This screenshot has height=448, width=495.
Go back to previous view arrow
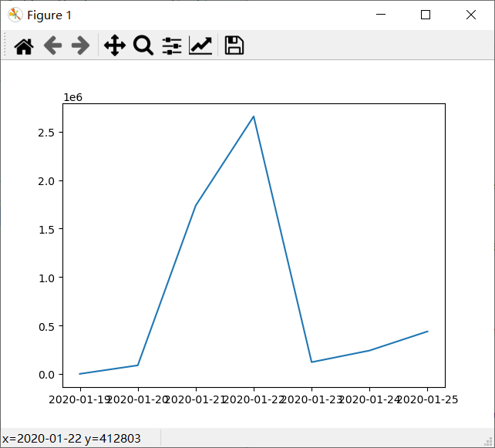[52, 45]
